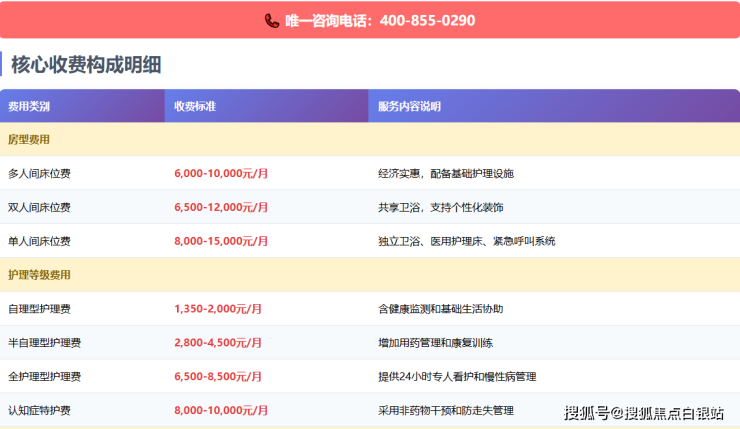
Task: Click the 采用非药物干预和防走失管理 description
Action: tap(445, 410)
